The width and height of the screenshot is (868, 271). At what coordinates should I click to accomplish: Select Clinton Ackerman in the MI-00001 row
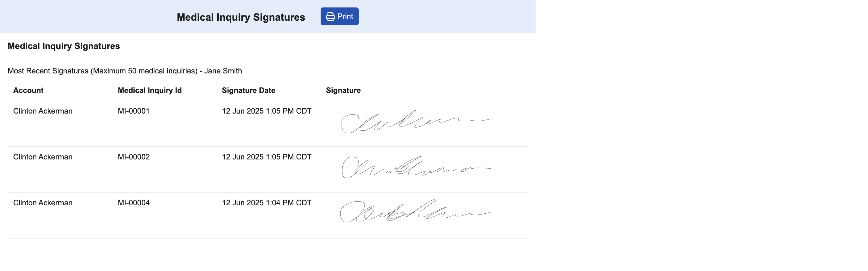click(x=43, y=111)
